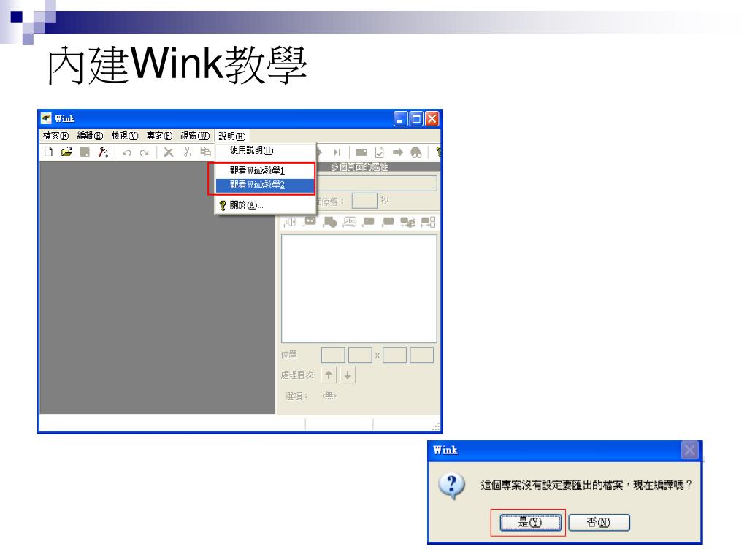Viewport: 747px width, 560px height.
Task: Click the 否(N) button in the dialog
Action: pos(599,522)
